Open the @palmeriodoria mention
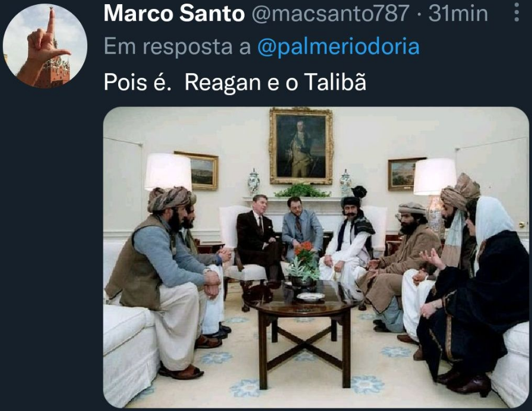 [338, 46]
